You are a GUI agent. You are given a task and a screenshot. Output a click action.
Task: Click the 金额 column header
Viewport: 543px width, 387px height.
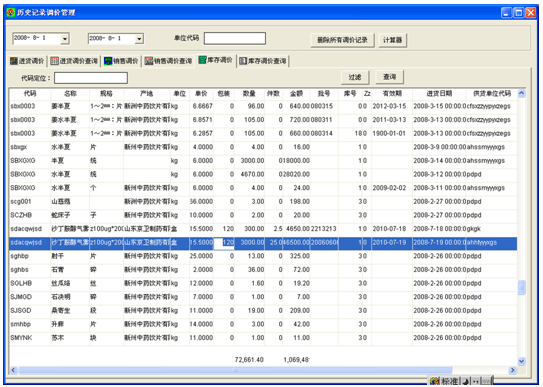pyautogui.click(x=296, y=93)
